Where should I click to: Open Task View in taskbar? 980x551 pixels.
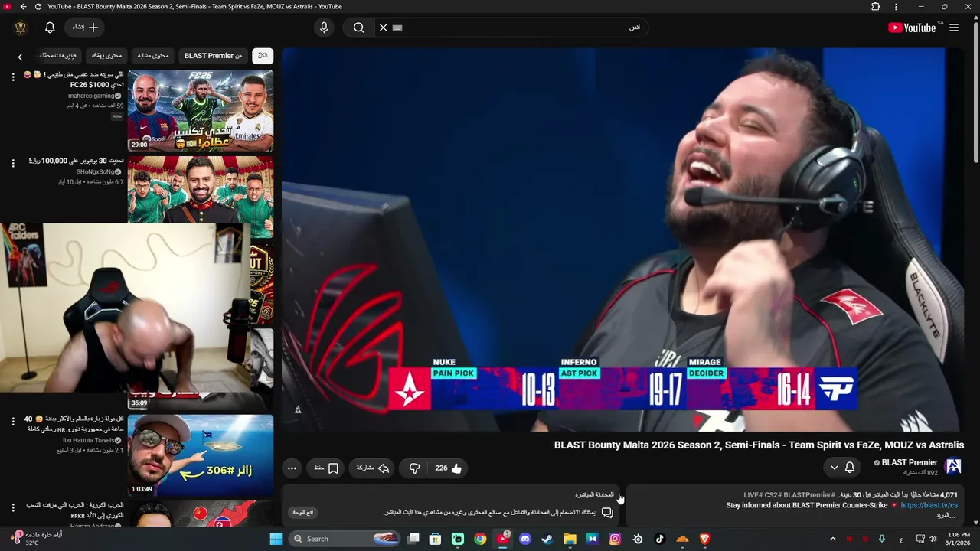tap(413, 539)
